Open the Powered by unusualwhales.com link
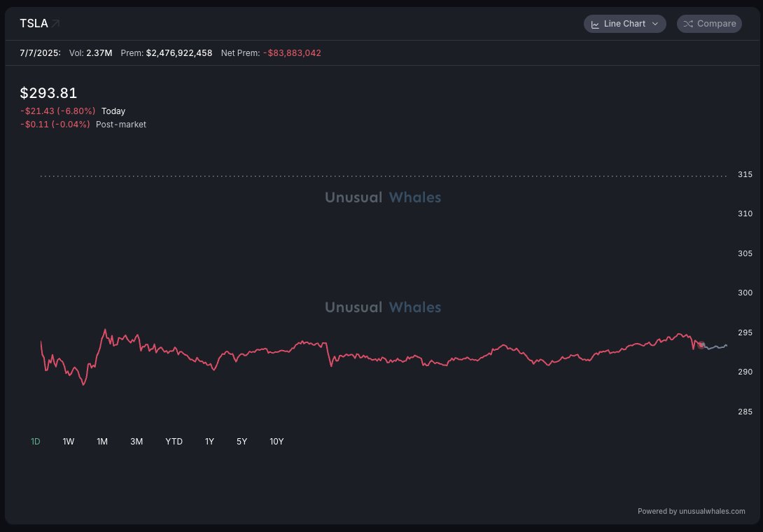The image size is (763, 532). (691, 511)
